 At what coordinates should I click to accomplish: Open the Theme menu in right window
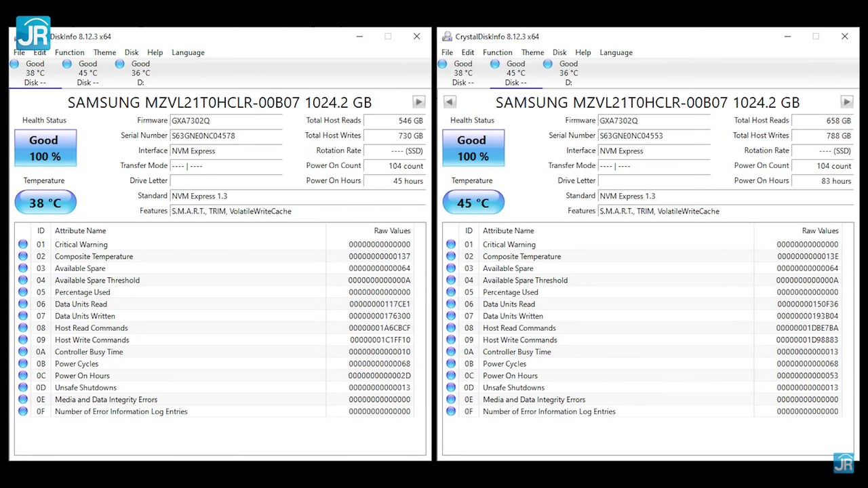(532, 52)
